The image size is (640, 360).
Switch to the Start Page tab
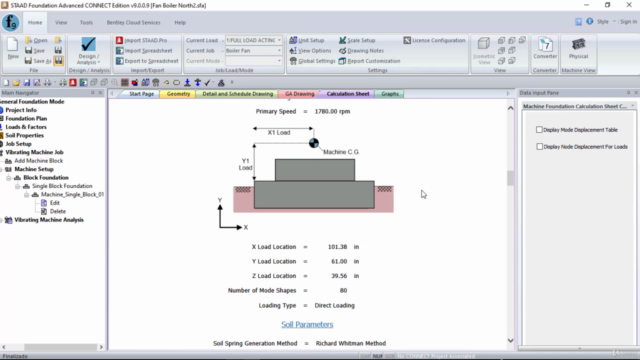coord(141,94)
